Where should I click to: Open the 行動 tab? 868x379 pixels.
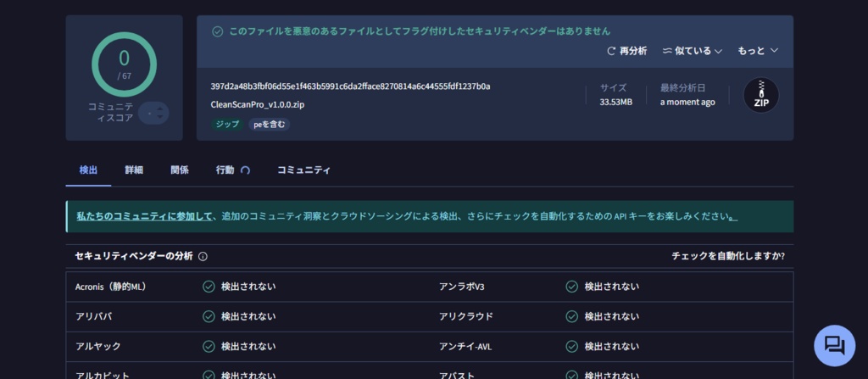click(x=225, y=170)
